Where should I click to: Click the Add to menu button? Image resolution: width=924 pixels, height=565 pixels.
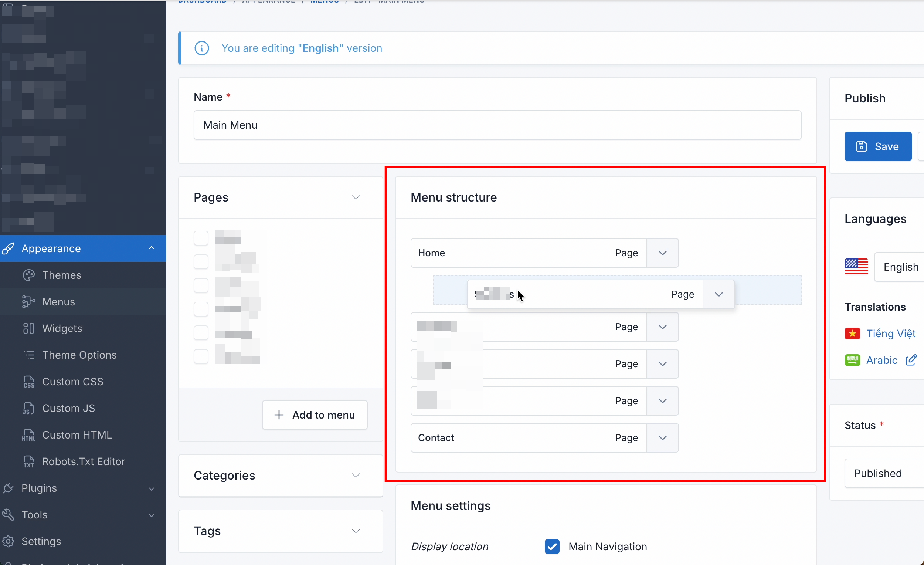coord(315,415)
